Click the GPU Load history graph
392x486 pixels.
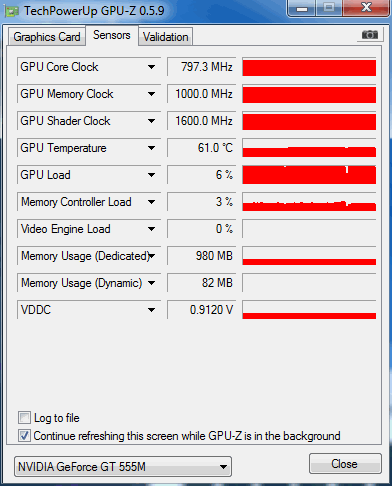coord(309,175)
